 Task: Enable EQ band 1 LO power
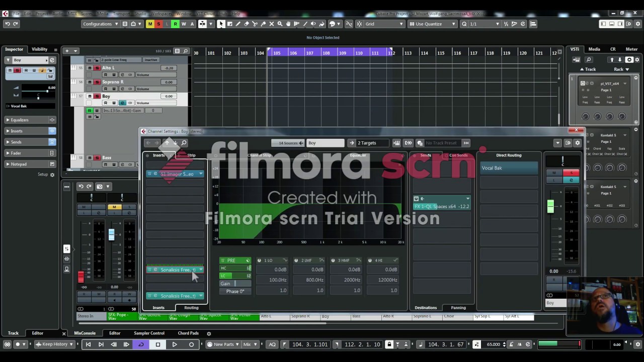(260, 260)
